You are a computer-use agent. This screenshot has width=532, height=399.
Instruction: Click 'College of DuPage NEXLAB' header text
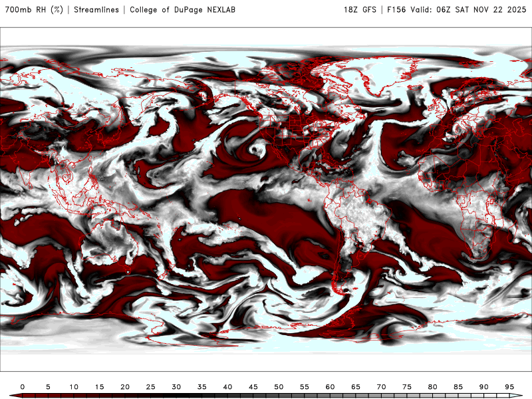182,10
